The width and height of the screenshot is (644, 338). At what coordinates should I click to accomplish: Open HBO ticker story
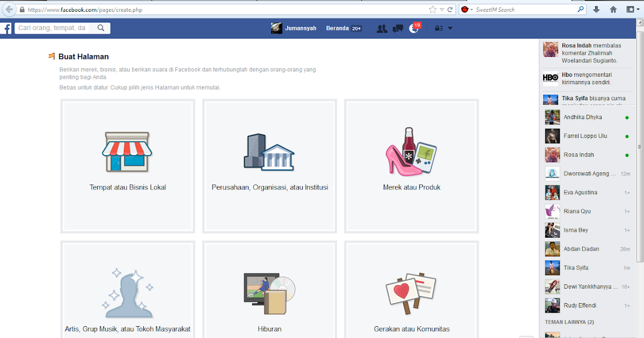point(587,79)
